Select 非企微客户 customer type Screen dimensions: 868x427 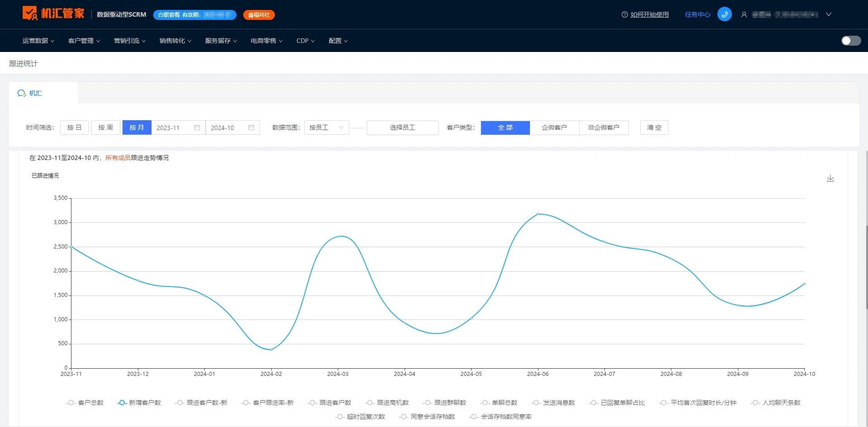pyautogui.click(x=604, y=127)
